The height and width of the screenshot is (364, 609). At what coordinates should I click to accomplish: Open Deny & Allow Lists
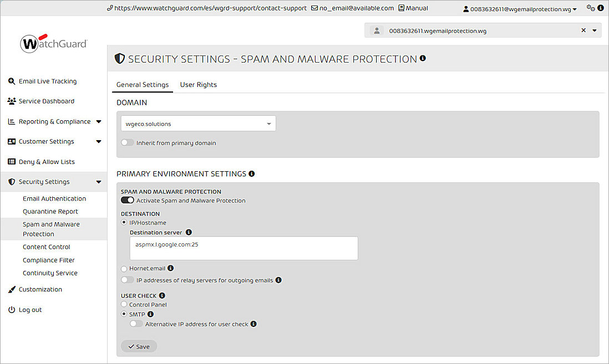[x=47, y=161]
